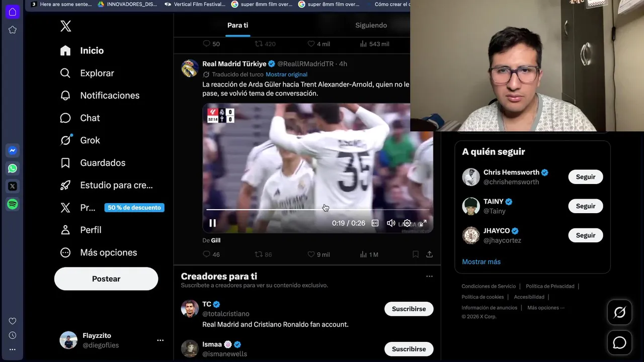This screenshot has height=362, width=644.
Task: Open Accesibilidad footer link
Action: click(529, 297)
